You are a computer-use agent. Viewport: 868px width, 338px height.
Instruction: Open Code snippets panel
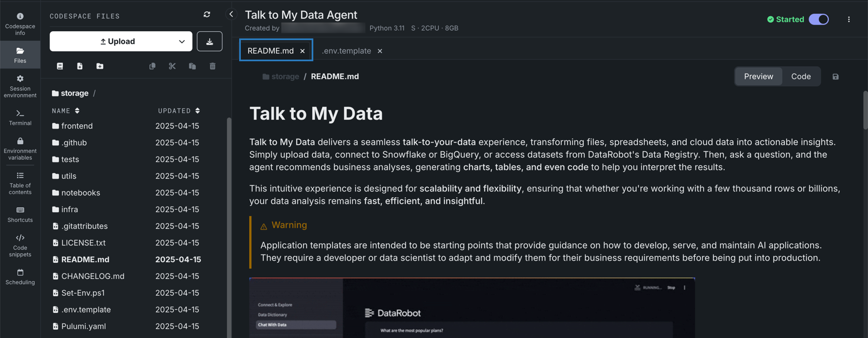click(x=20, y=245)
